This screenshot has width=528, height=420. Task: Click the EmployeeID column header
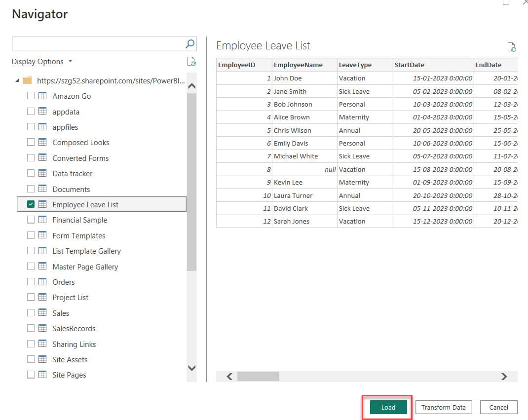coord(244,65)
